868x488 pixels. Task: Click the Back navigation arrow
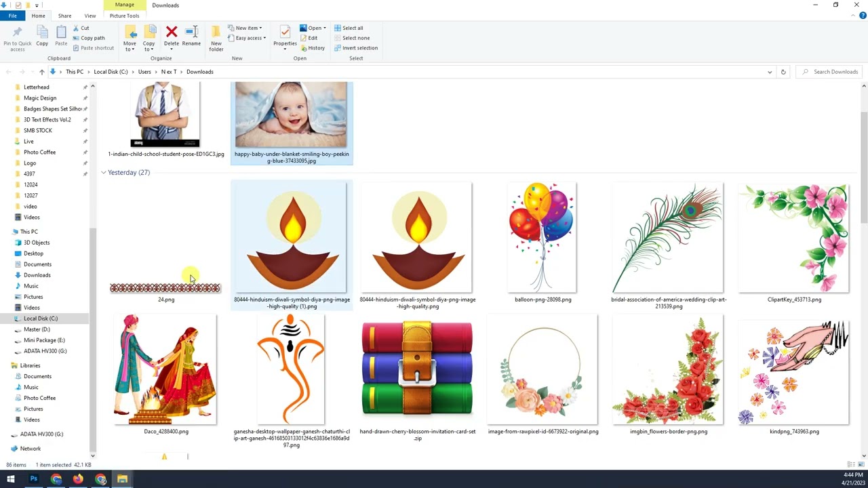[x=8, y=72]
